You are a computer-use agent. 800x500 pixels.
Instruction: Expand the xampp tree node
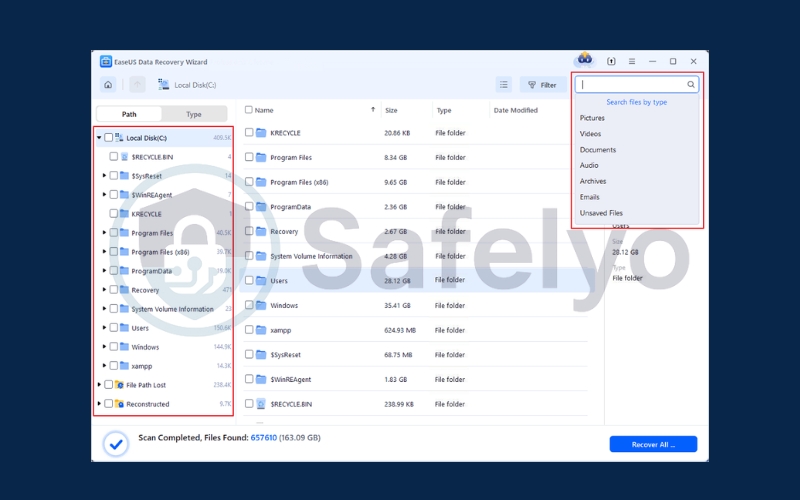click(x=104, y=365)
